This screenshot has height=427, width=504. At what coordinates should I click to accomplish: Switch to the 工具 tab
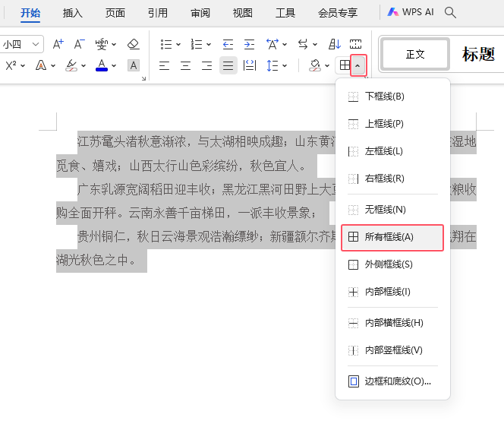285,13
